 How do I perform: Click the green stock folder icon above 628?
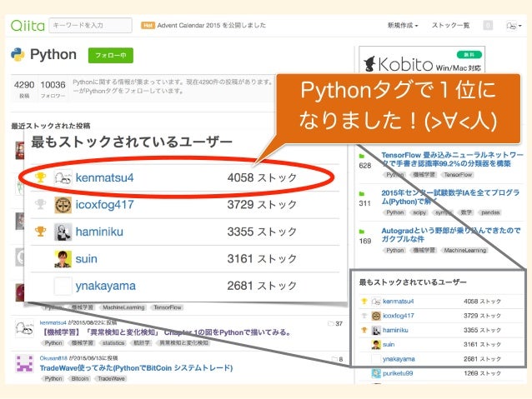[362, 157]
